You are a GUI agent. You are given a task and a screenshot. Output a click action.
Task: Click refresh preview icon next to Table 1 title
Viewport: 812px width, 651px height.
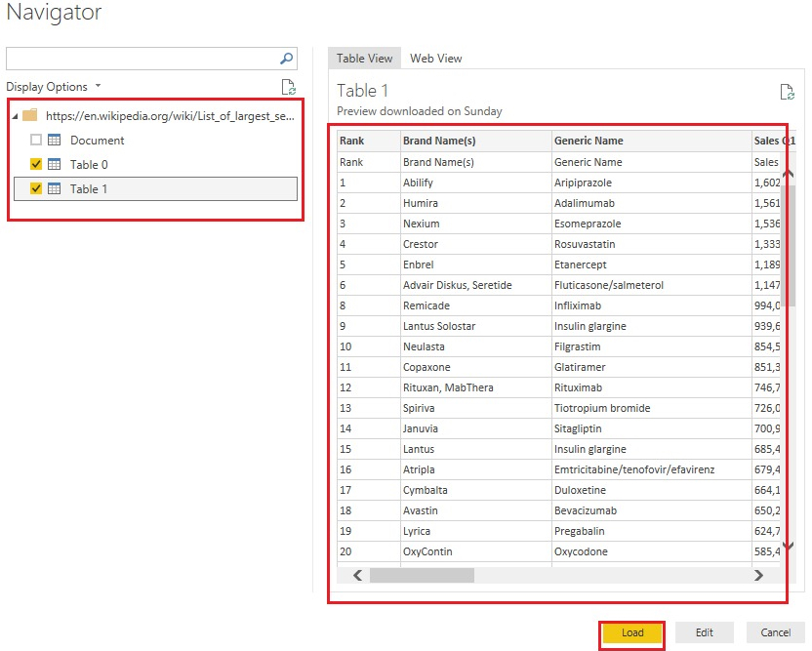point(788,92)
